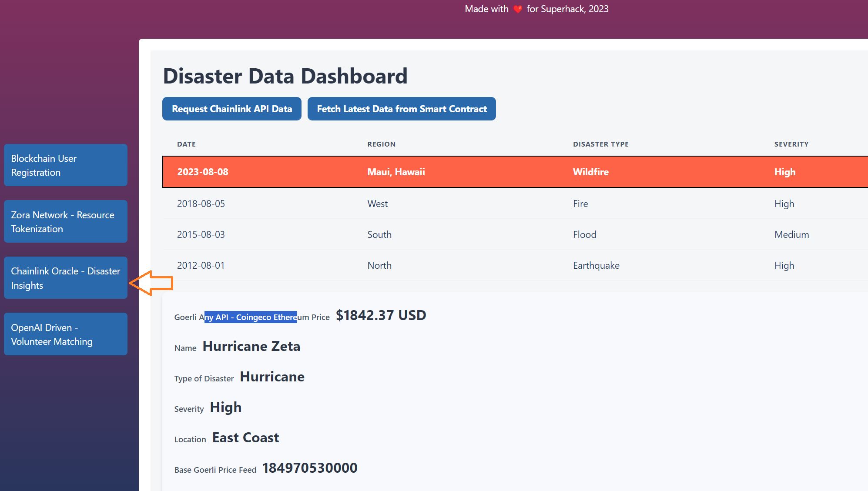This screenshot has width=868, height=491.
Task: Click the East Coast location value
Action: click(x=245, y=438)
